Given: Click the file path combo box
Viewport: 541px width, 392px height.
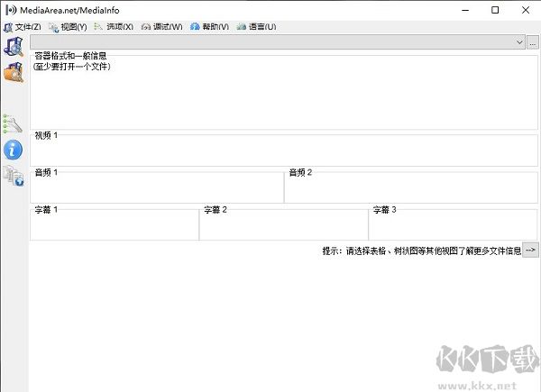Looking at the screenshot, I should point(278,42).
